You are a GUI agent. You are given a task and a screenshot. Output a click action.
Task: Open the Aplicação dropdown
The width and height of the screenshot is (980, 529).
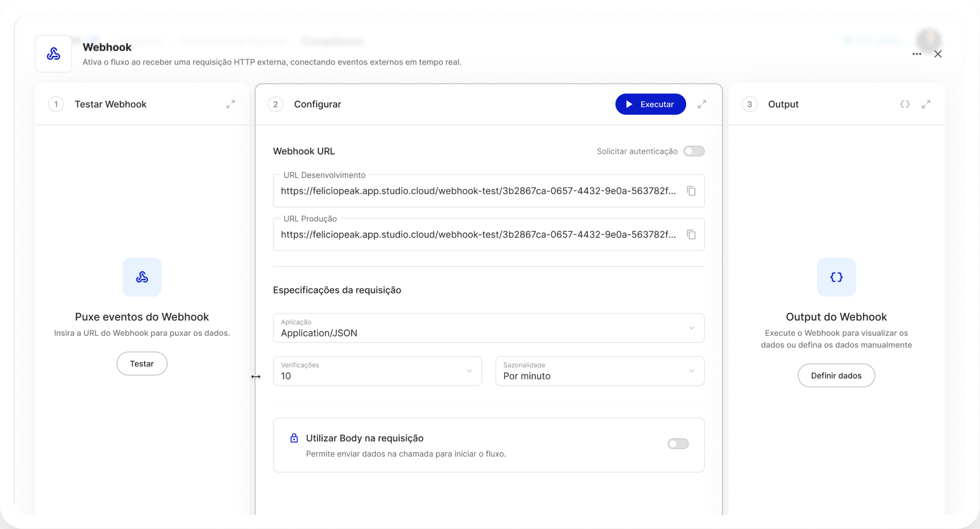(488, 328)
